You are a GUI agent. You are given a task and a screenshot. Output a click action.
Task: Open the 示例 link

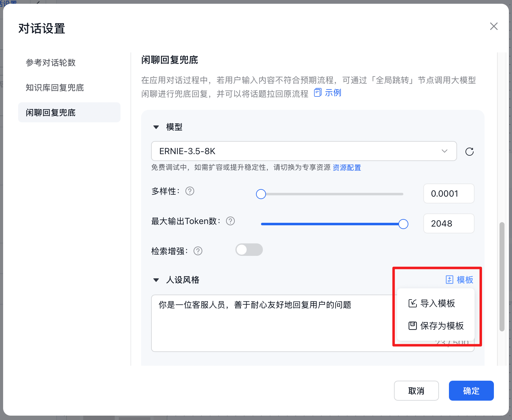[333, 93]
